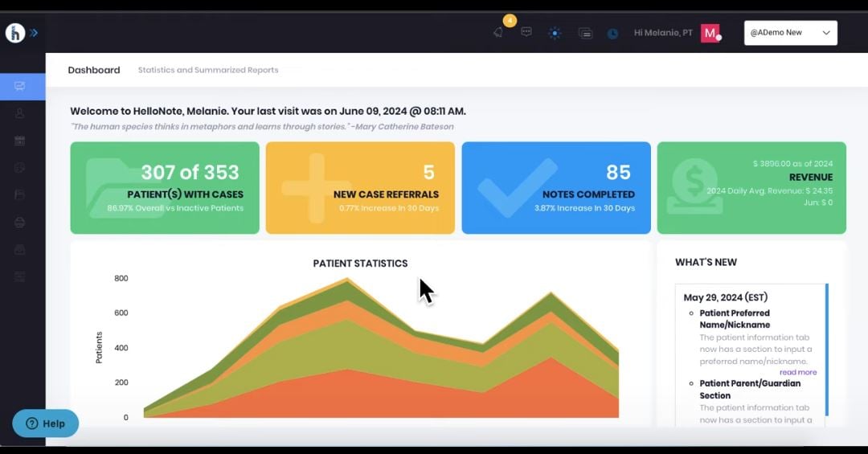Open the notifications bell icon
The width and height of the screenshot is (868, 454).
[498, 33]
